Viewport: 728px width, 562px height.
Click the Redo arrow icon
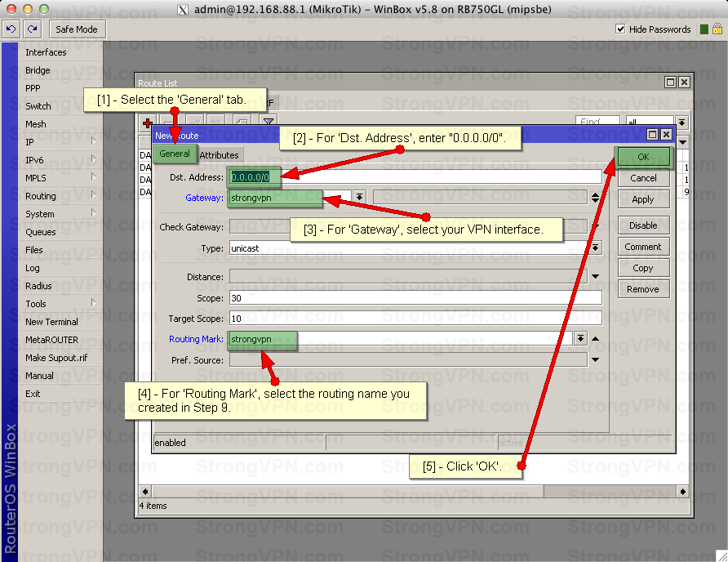click(32, 29)
